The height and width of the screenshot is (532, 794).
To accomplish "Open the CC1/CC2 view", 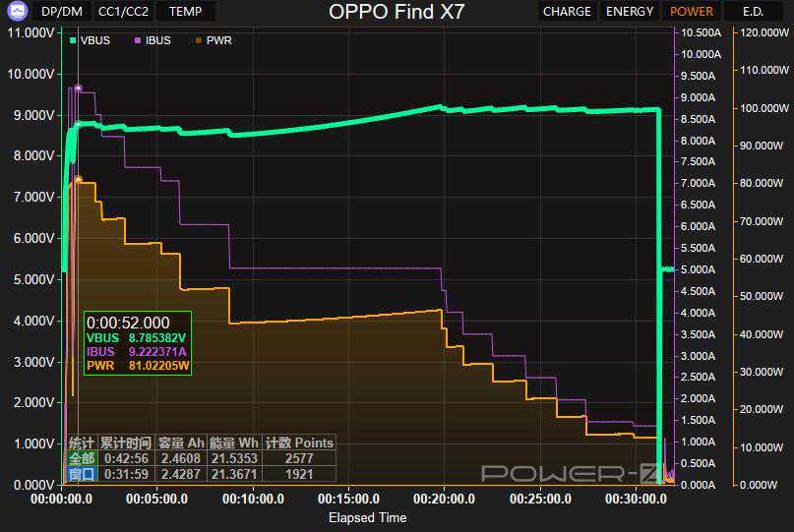I will (123, 12).
